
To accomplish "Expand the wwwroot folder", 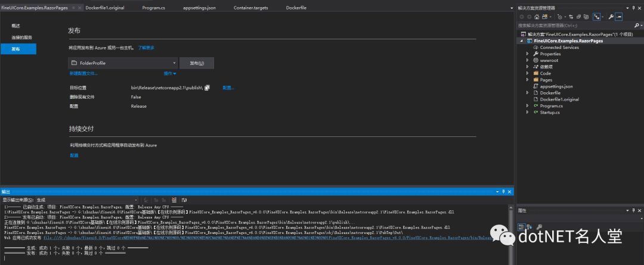I will [528, 60].
